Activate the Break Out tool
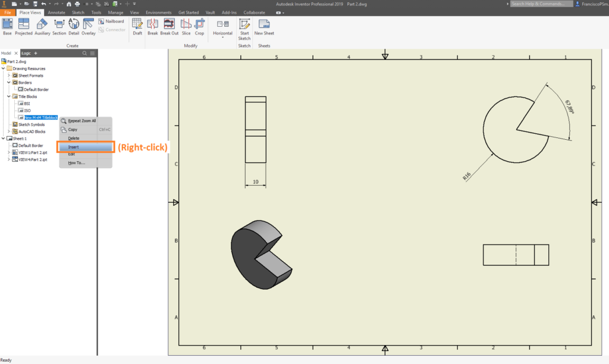 169,26
